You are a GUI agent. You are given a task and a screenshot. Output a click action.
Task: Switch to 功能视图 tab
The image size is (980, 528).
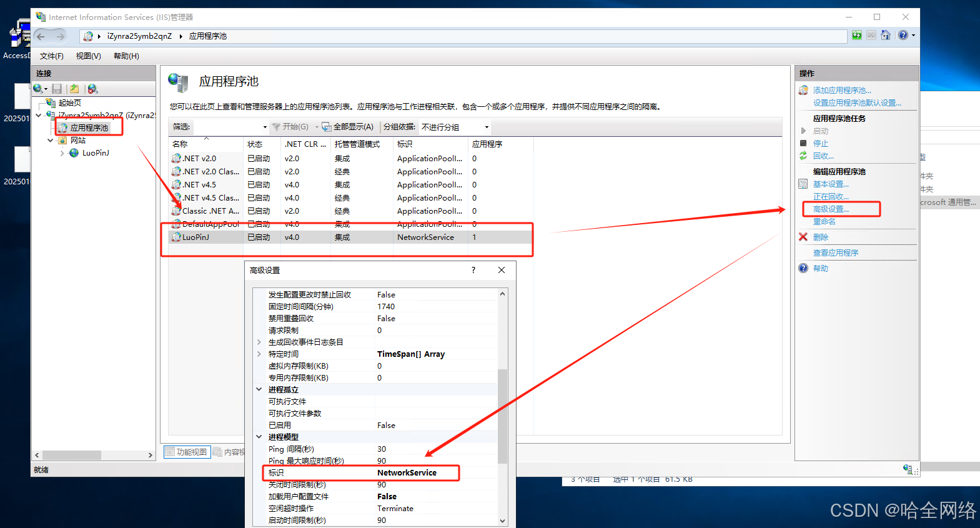pos(187,452)
